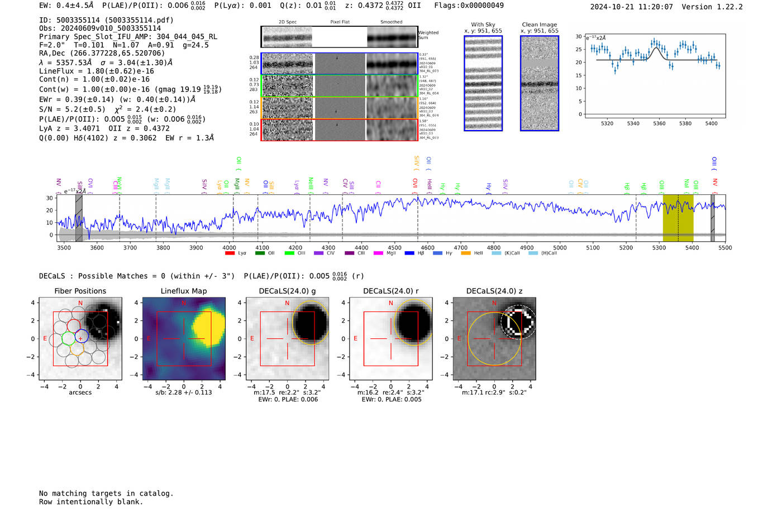This screenshot has height=532, width=782.
Task: Select the Weighted Sum 2D spectrum strip
Action: point(339,37)
